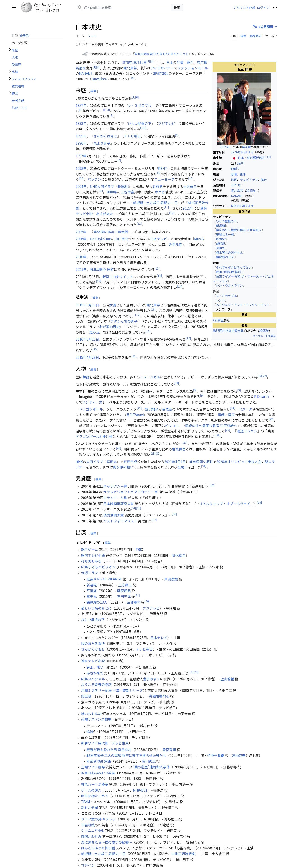The height and width of the screenshot is (868, 289).
Task: Expand the 出演 section in contents
Action: (x=10, y=71)
